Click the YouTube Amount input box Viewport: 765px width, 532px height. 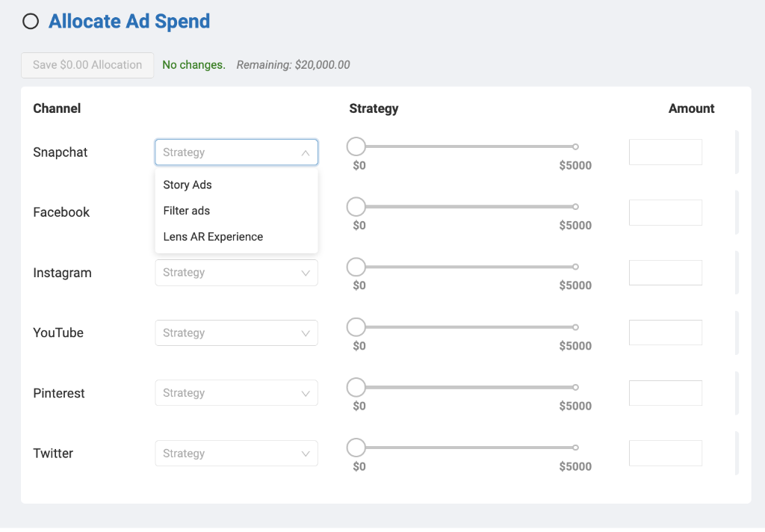coord(665,332)
